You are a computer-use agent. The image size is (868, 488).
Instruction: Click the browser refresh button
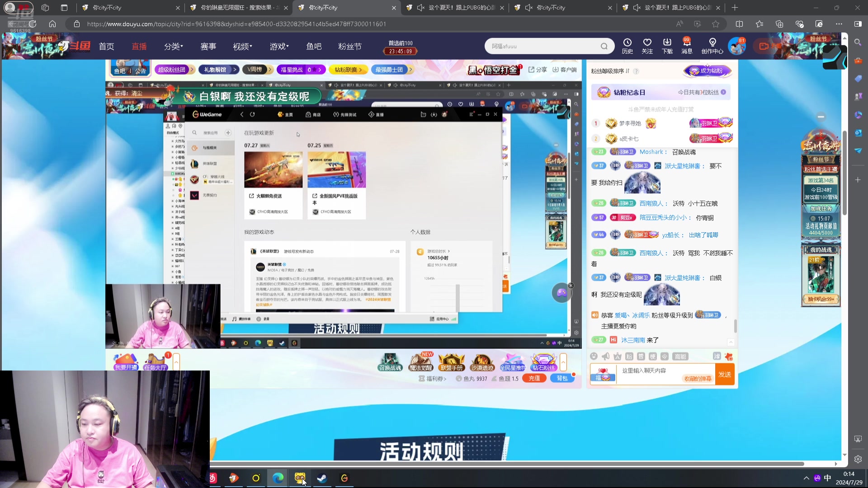coord(33,24)
